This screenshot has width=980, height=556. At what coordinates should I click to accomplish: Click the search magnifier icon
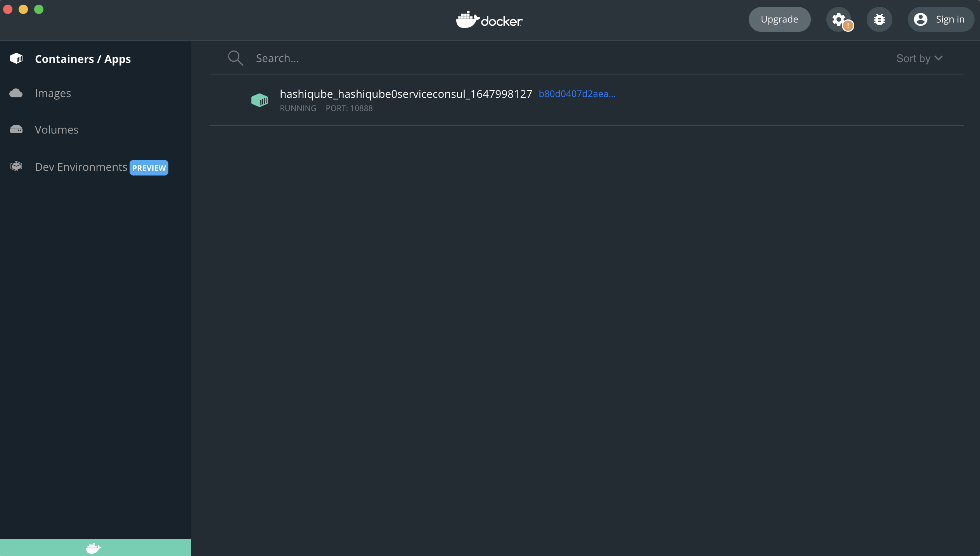pos(235,58)
